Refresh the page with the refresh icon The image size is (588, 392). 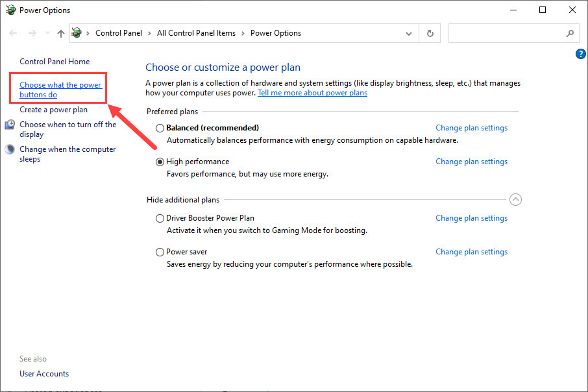point(430,33)
